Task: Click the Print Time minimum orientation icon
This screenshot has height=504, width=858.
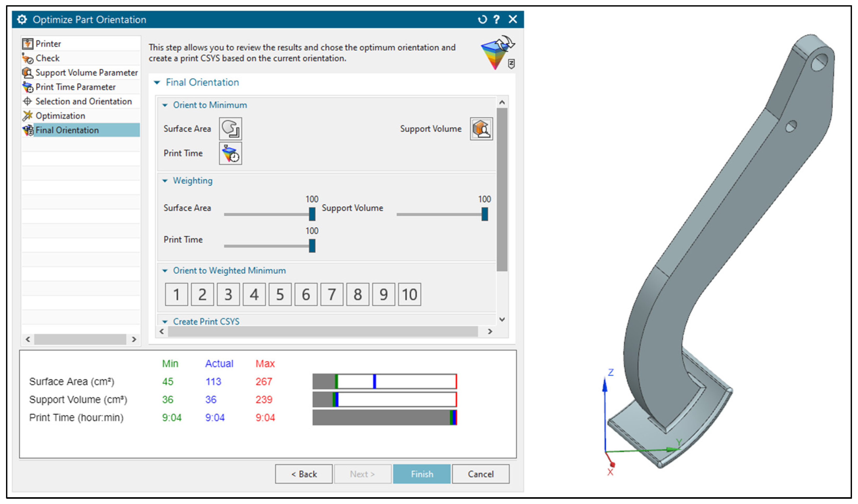Action: [x=230, y=153]
